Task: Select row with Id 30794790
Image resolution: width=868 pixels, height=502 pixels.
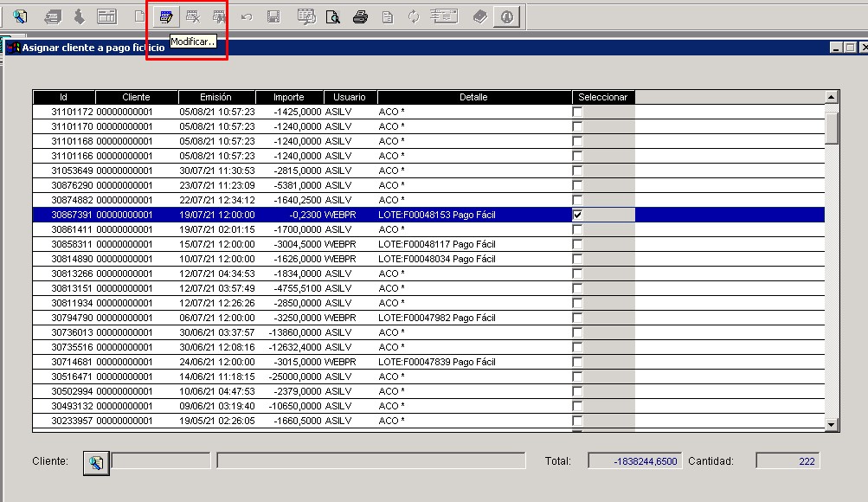Action: [x=63, y=318]
